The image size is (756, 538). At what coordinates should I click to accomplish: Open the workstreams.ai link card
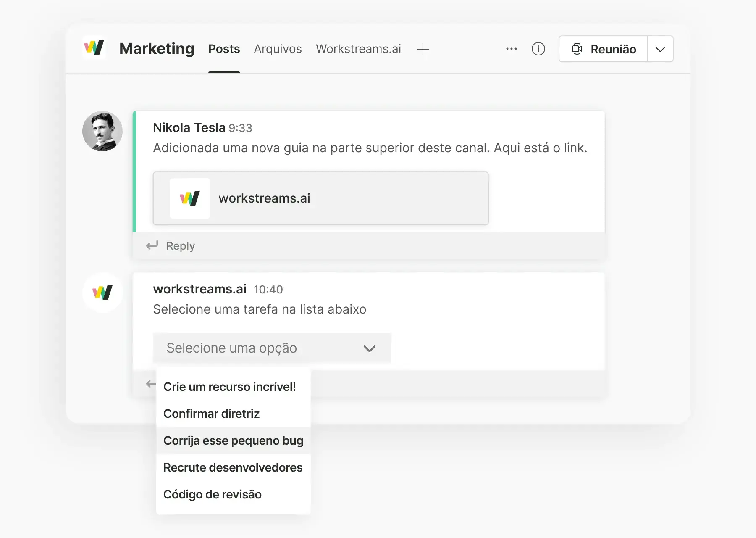click(320, 198)
